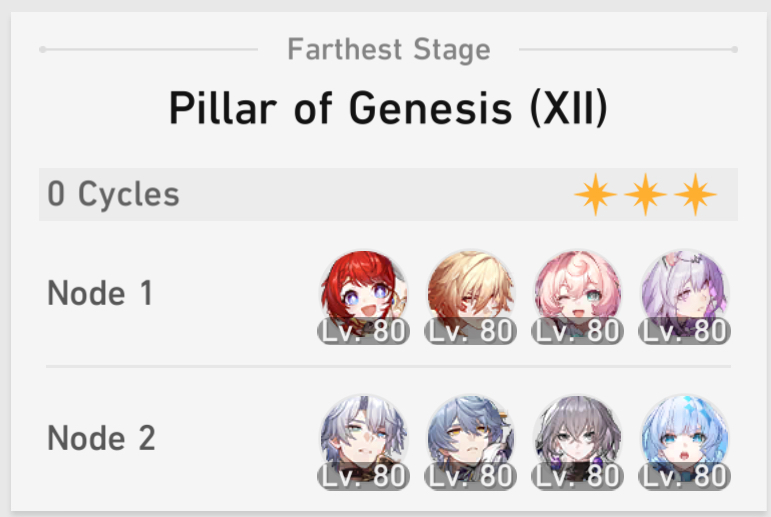The height and width of the screenshot is (517, 771).
Task: Click the Node 1 label
Action: 100,293
